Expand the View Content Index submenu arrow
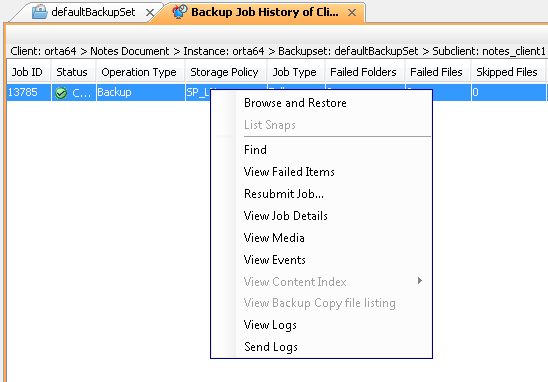This screenshot has height=382, width=548. coord(420,281)
